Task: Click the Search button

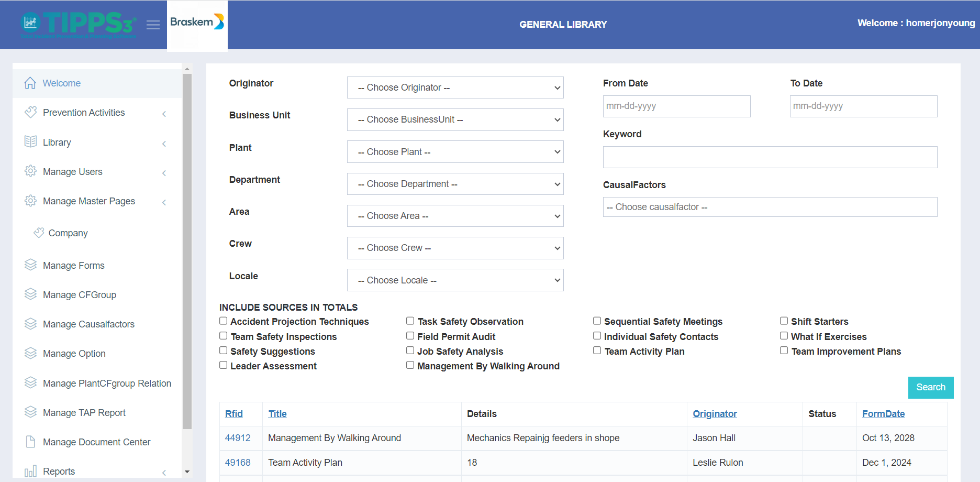Action: point(931,388)
